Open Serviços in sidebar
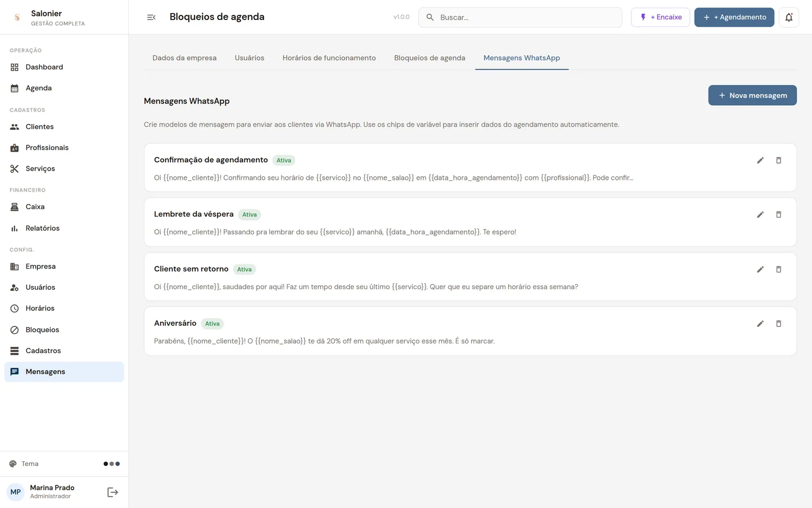The height and width of the screenshot is (508, 812). coord(64,169)
